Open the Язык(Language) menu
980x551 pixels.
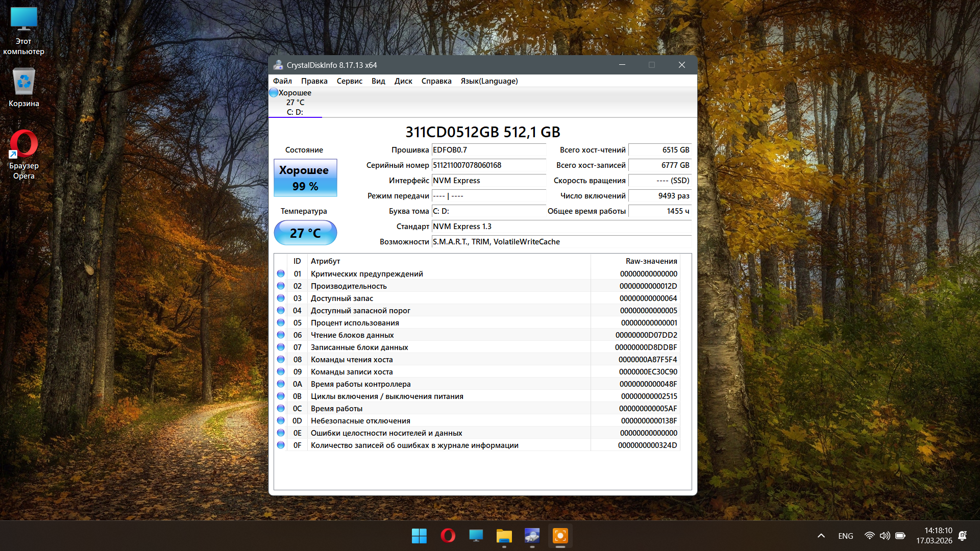(489, 81)
